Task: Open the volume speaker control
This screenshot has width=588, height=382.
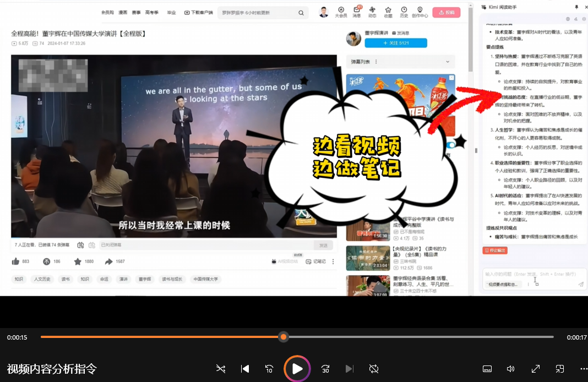Action: pos(511,369)
